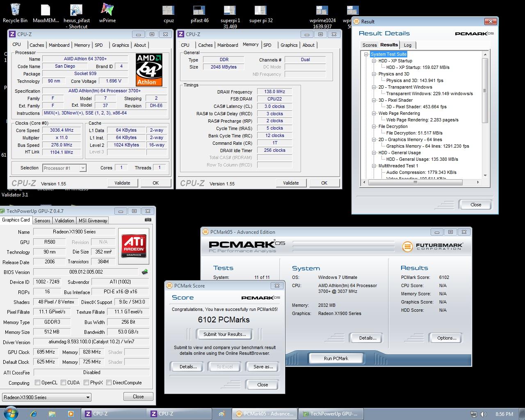This screenshot has width=525, height=420.
Task: Click Details... in the System section
Action: point(367,338)
